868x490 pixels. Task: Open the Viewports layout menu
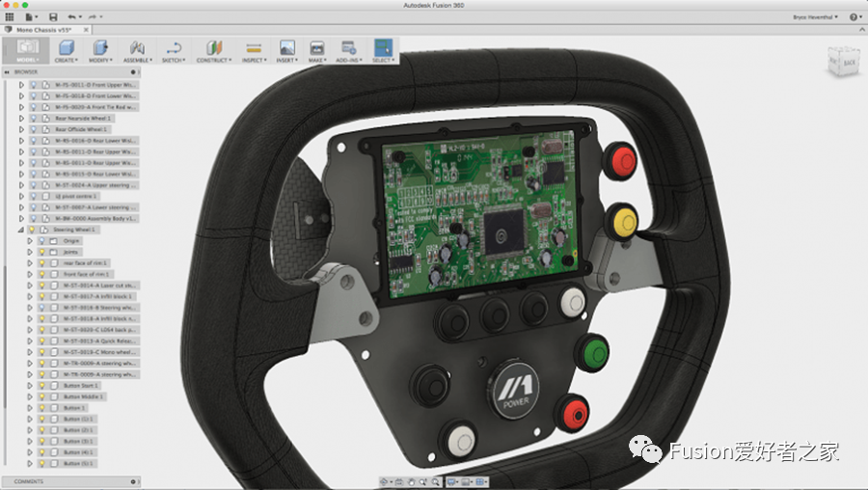(x=480, y=481)
